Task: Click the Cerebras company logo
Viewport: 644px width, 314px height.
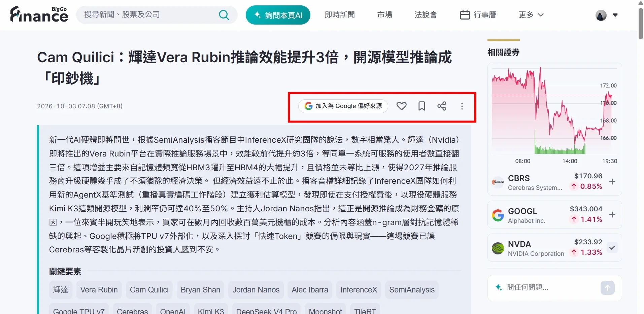Action: tap(498, 182)
